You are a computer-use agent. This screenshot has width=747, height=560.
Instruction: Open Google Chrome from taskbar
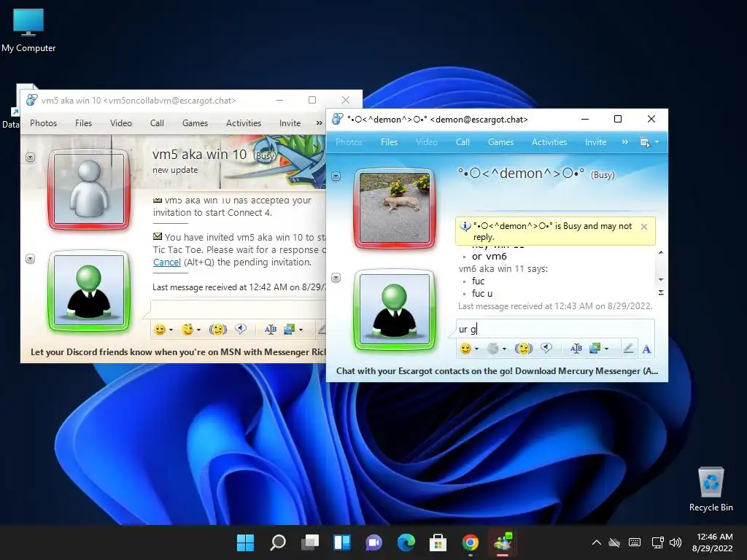click(471, 542)
